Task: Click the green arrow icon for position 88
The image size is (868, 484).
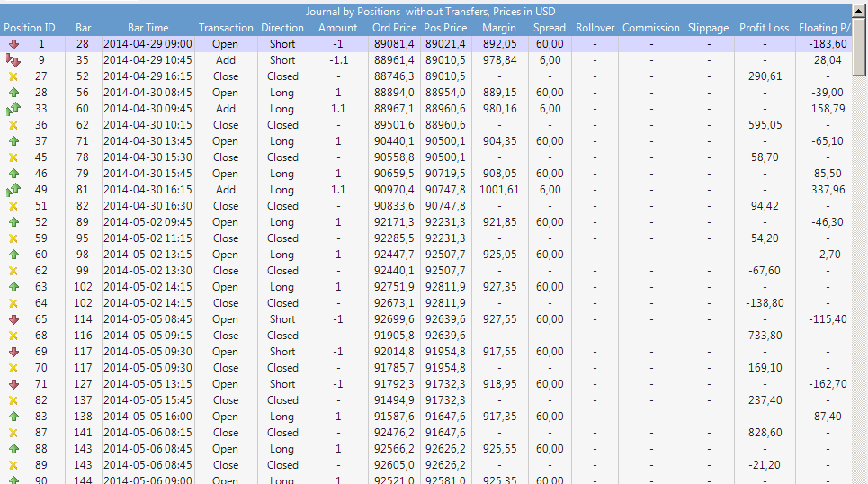Action: pos(13,449)
